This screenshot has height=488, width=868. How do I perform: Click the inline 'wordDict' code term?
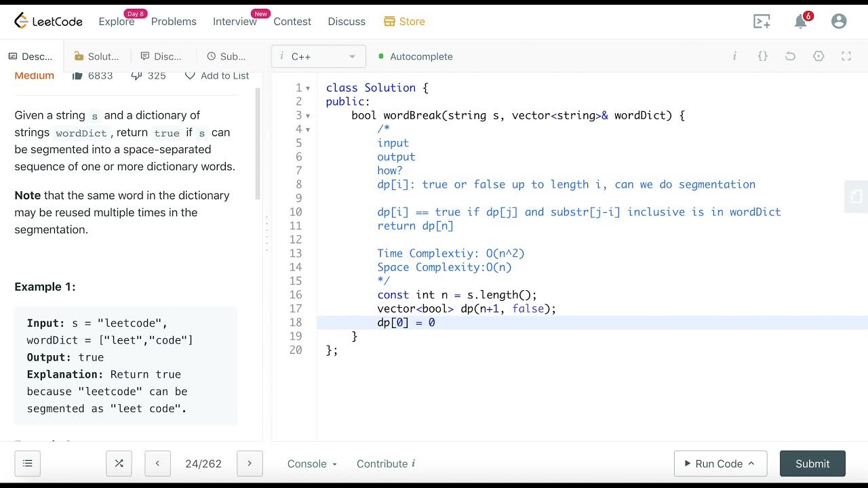tap(81, 133)
